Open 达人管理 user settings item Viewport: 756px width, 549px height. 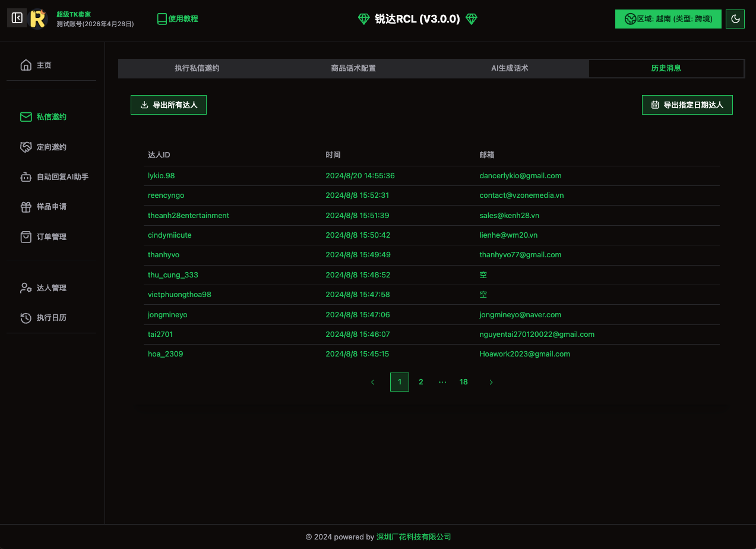coord(51,288)
